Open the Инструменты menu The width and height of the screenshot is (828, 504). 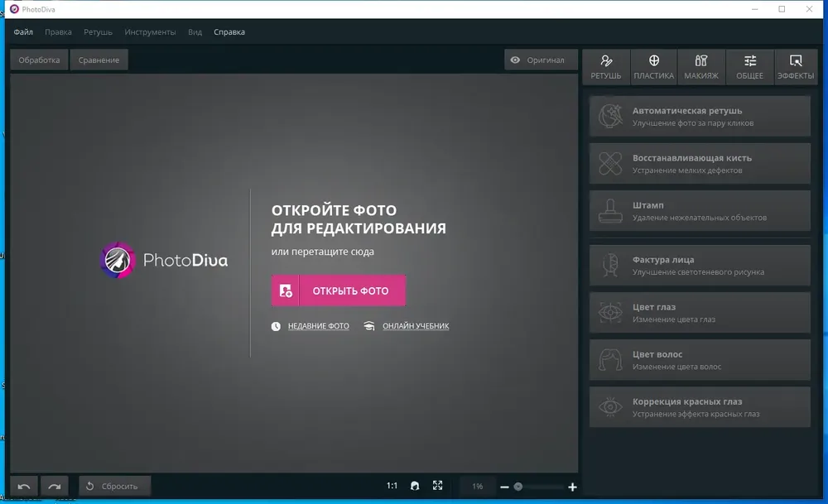click(x=150, y=31)
